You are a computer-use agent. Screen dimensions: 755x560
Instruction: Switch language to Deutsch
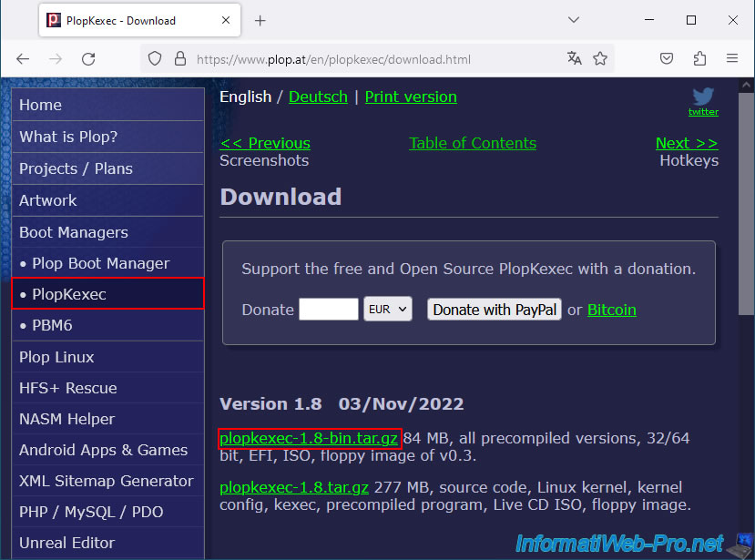point(318,97)
